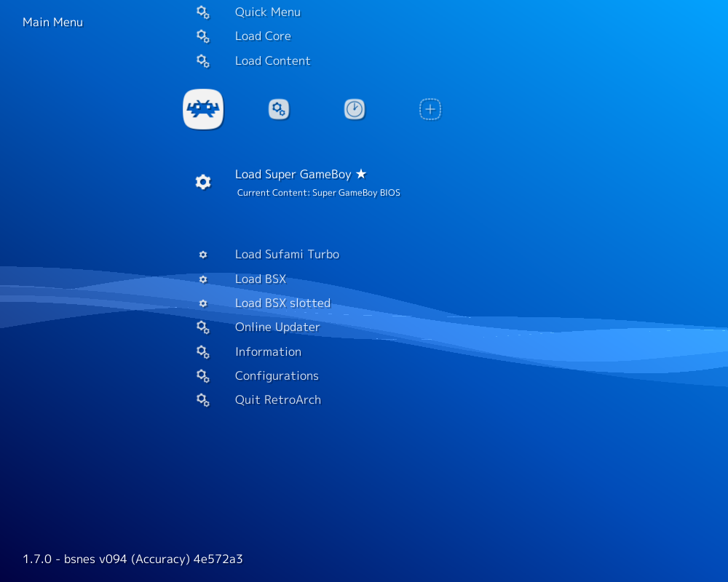
Task: Click the gear icon beside Load Core
Action: [203, 36]
